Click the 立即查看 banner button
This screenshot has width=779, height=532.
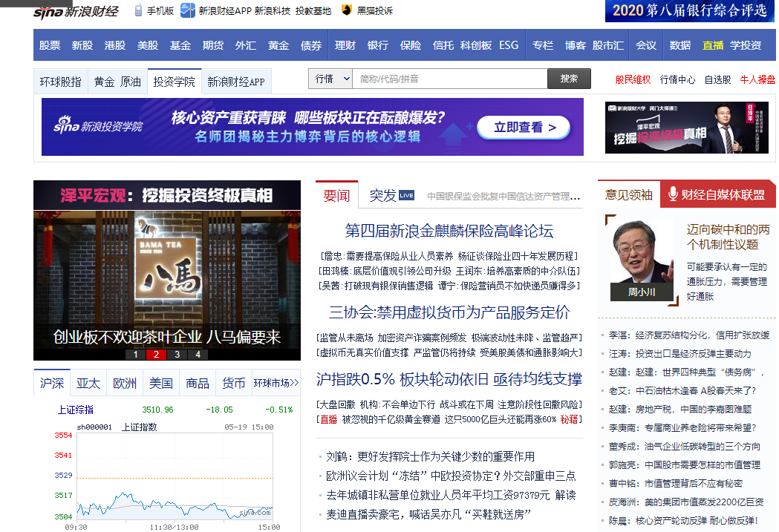pos(524,128)
